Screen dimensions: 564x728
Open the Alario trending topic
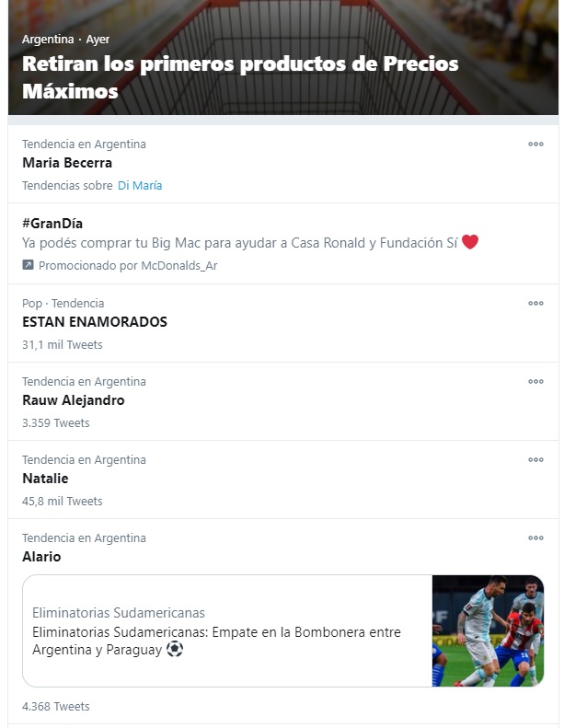click(41, 557)
